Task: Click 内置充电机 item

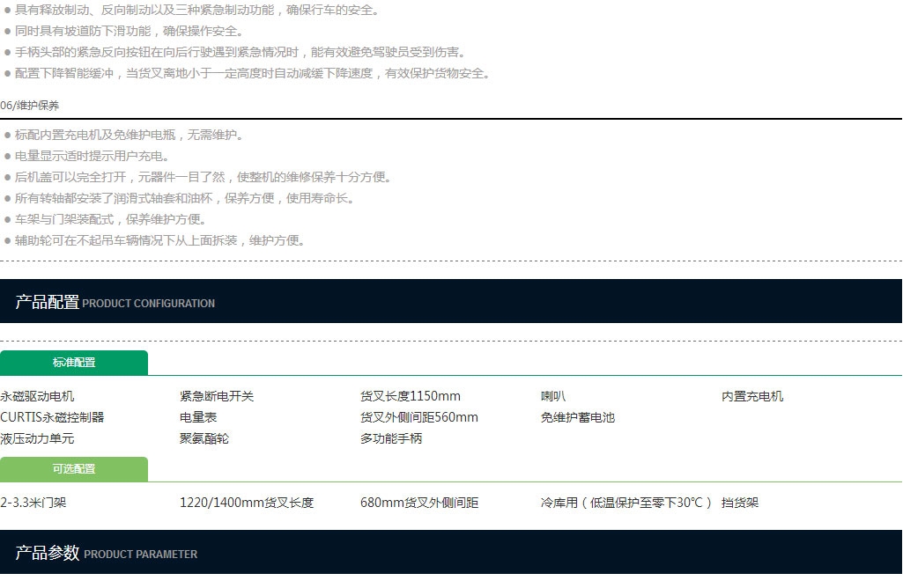Action: click(x=752, y=396)
